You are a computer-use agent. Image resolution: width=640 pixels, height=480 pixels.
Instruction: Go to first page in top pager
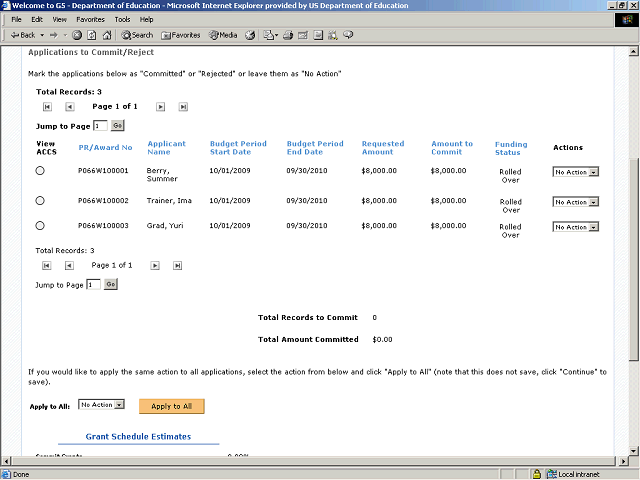tap(47, 107)
